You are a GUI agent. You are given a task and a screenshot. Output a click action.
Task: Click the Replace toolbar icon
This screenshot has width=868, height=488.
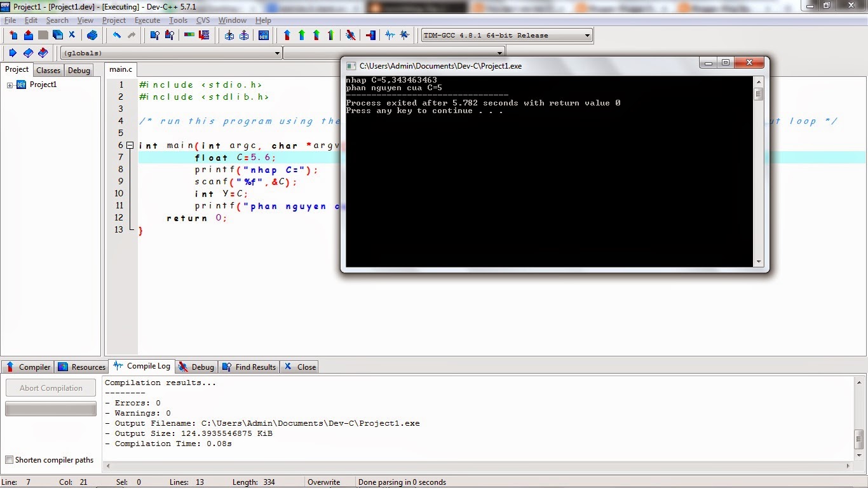(x=168, y=36)
